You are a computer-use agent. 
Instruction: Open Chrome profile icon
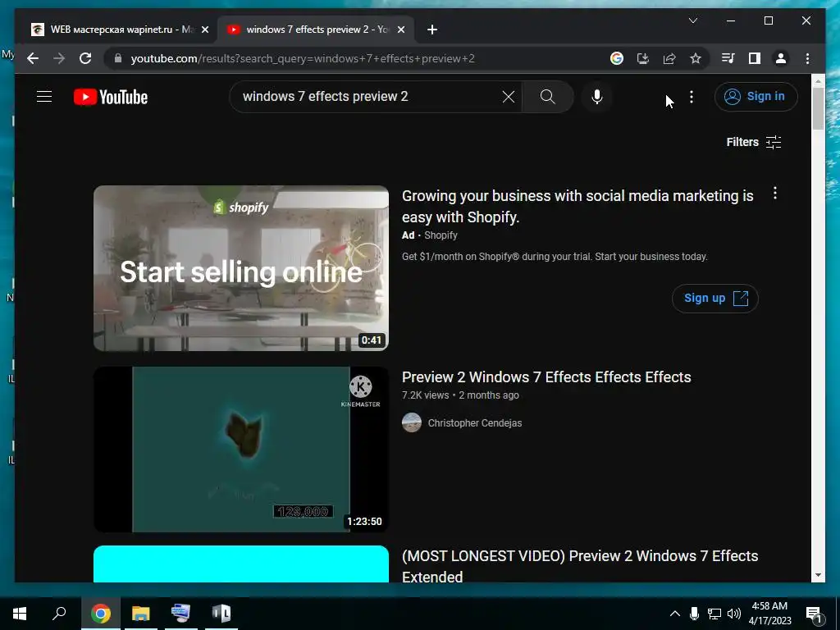(x=781, y=58)
